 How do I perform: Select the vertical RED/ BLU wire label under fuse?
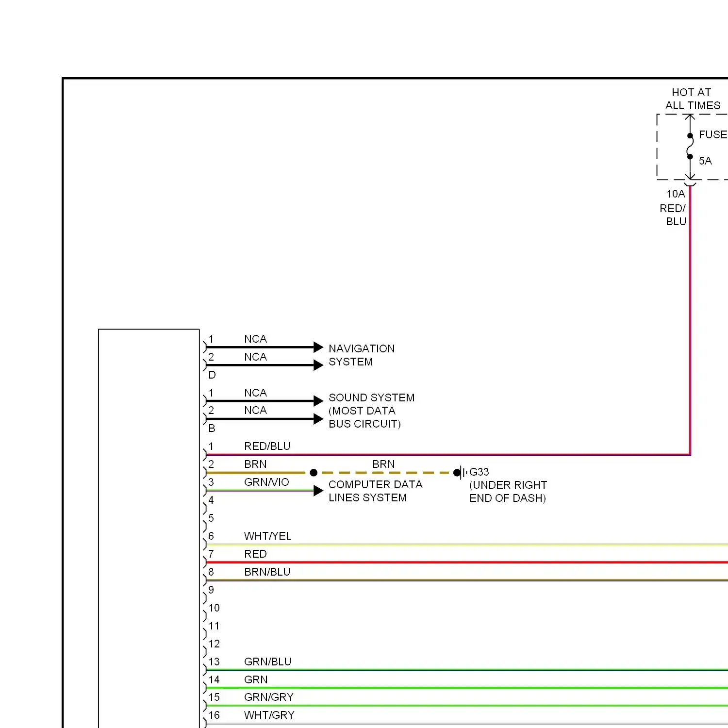(x=673, y=215)
